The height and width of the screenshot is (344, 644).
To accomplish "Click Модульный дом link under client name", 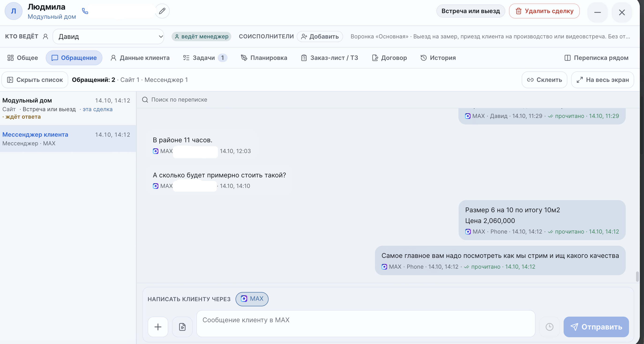I will tap(52, 16).
